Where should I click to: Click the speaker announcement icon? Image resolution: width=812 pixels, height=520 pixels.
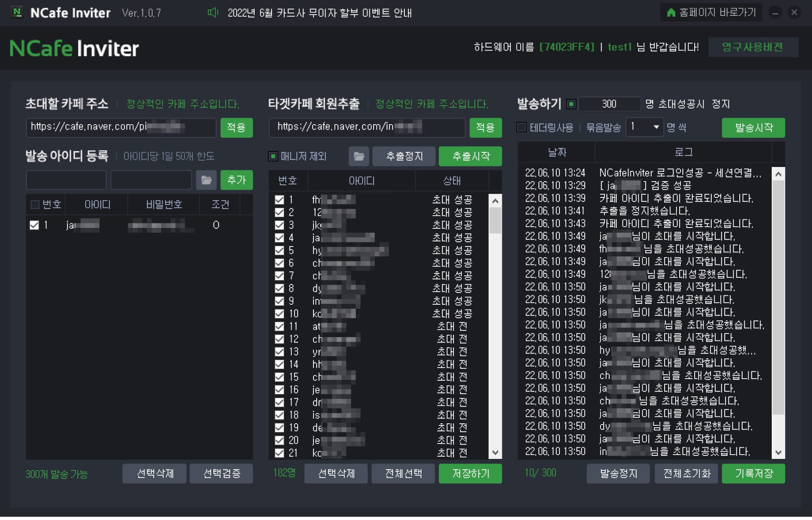213,13
